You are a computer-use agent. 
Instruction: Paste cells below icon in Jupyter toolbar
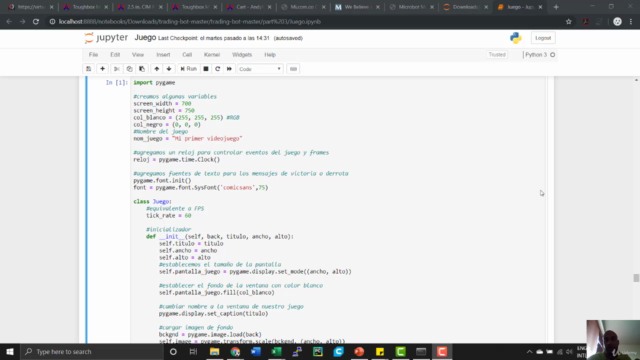pos(142,69)
